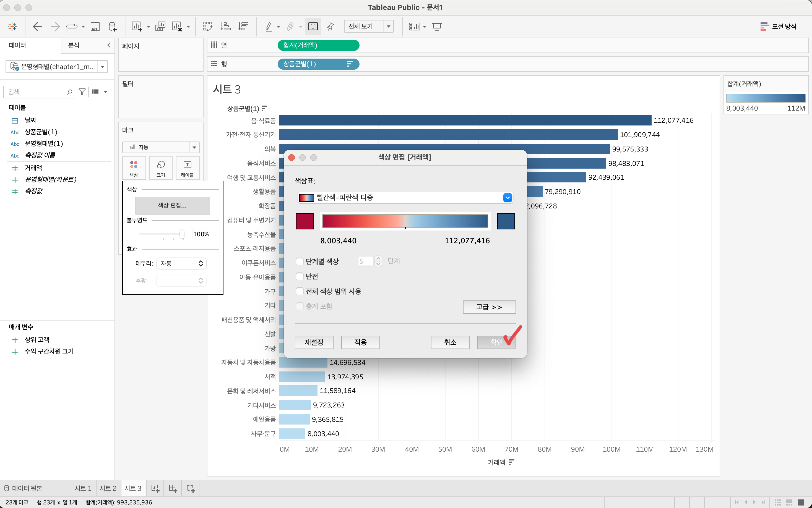Viewport: 812px width, 508px height.
Task: Switch to the 분석 tab
Action: tap(74, 45)
